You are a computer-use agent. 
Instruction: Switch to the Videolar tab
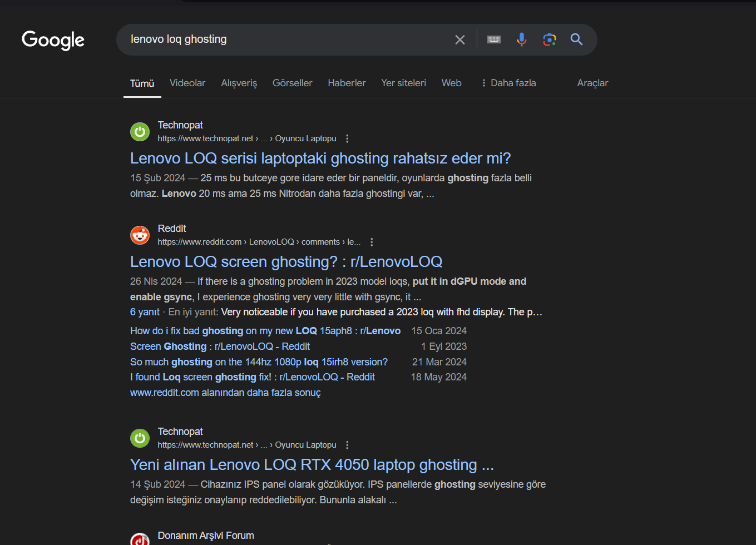pos(187,83)
